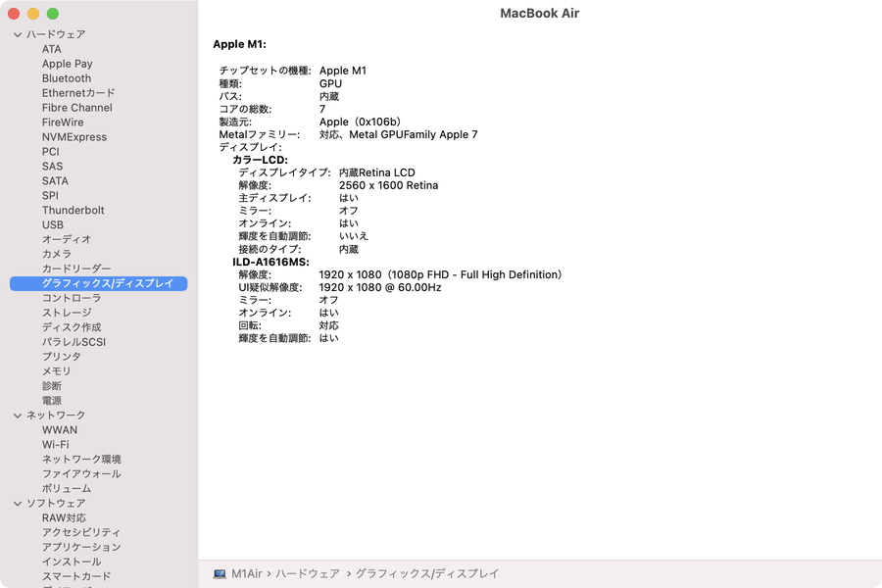Select グラフィックス/ディスプレイ in the sidebar

tap(98, 283)
